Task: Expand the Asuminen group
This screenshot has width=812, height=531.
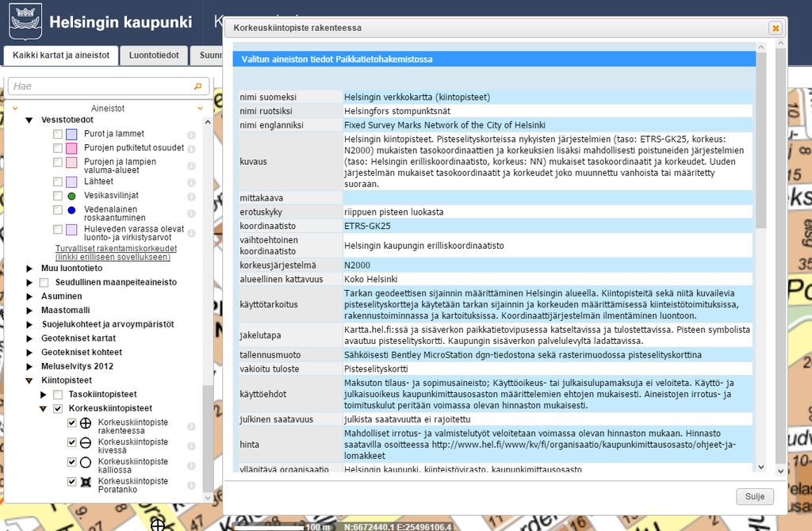Action: pos(29,296)
